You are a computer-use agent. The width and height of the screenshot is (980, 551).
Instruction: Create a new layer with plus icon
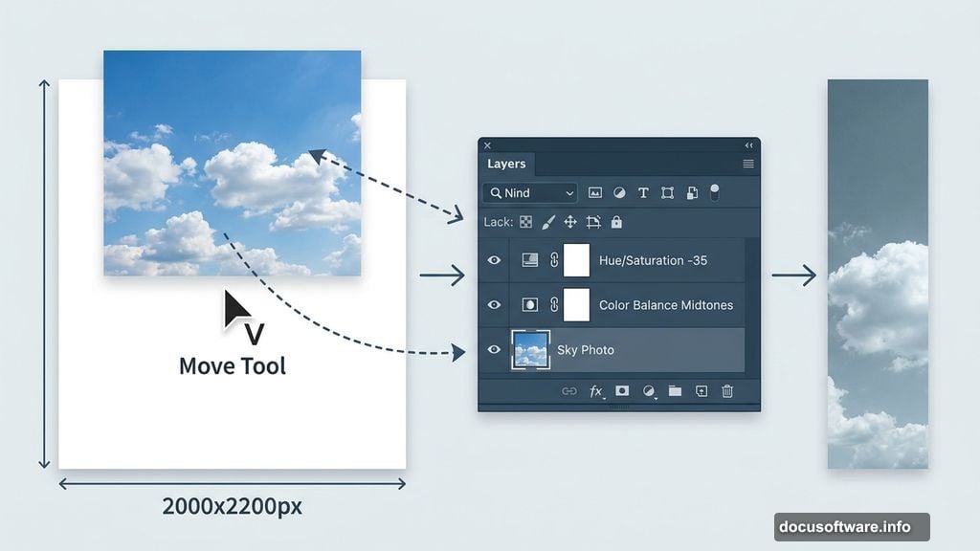tap(701, 391)
